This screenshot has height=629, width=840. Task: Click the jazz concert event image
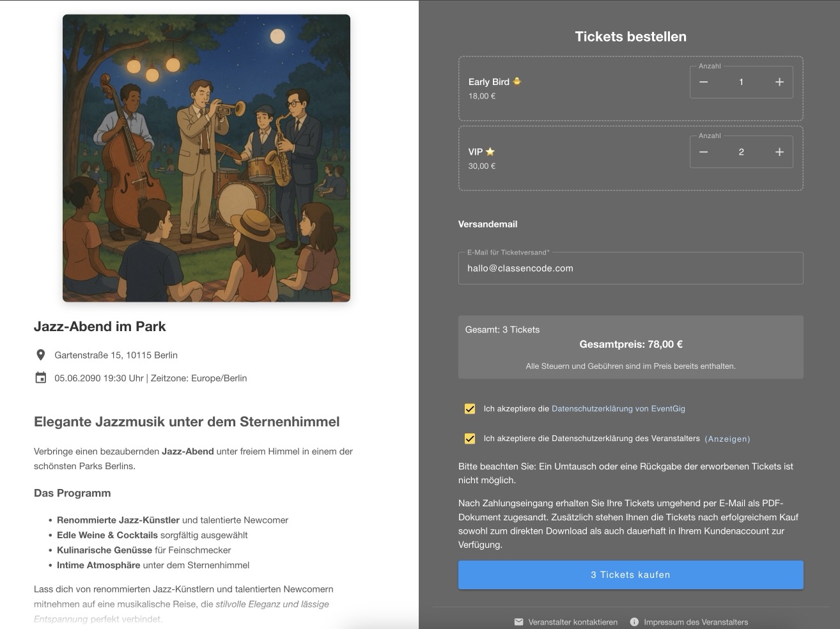[x=206, y=158]
